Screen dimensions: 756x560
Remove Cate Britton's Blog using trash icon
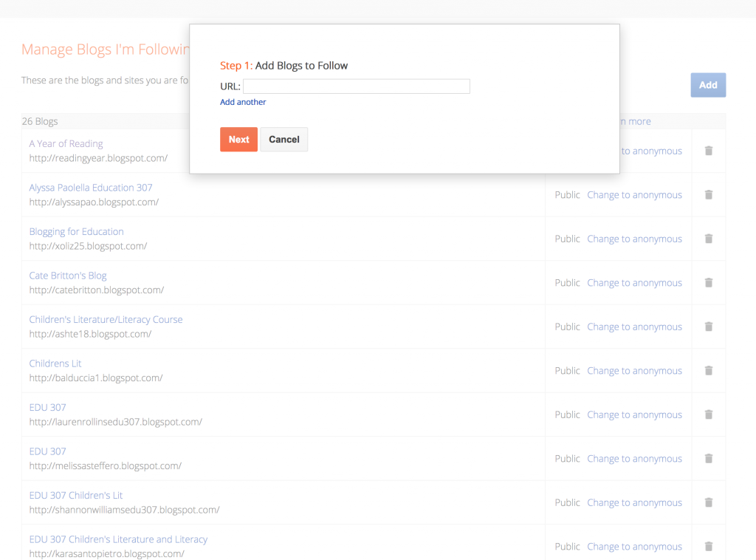(x=708, y=283)
